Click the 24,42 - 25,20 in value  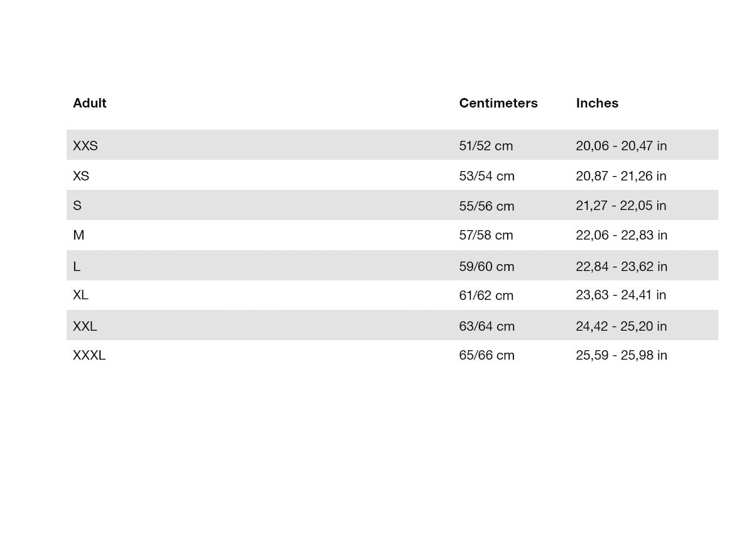tap(621, 326)
